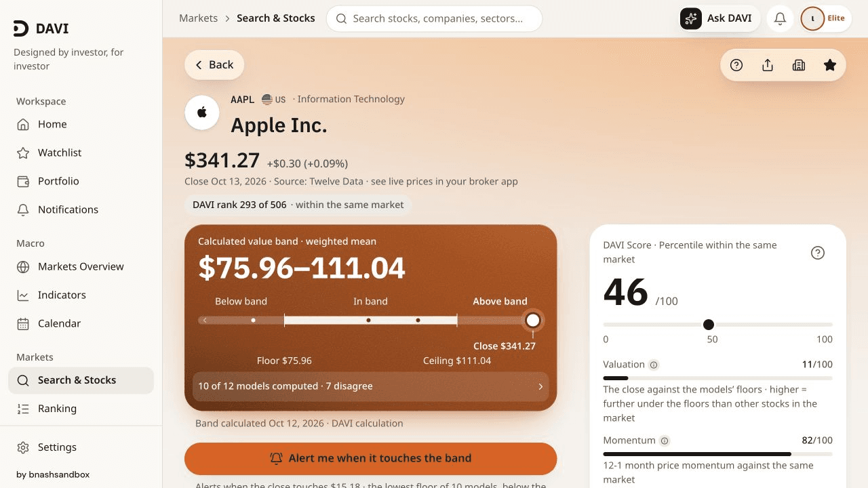Screen dimensions: 868x488
Task: Click the Momentum progress bar
Action: coord(717,454)
